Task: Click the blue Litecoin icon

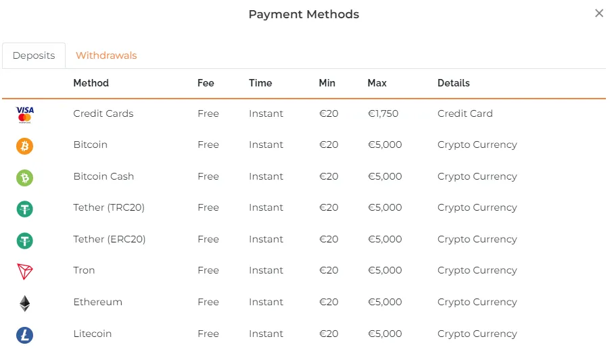Action: (x=24, y=335)
